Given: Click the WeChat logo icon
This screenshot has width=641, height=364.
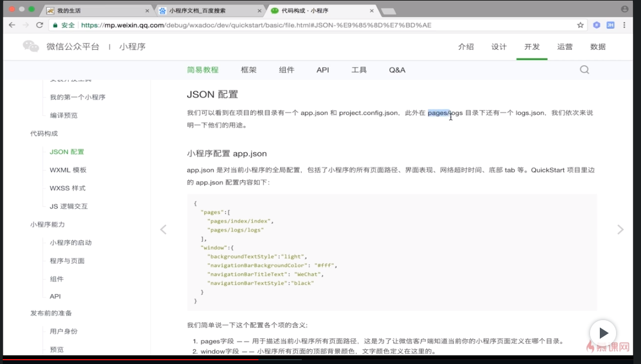Looking at the screenshot, I should click(31, 46).
